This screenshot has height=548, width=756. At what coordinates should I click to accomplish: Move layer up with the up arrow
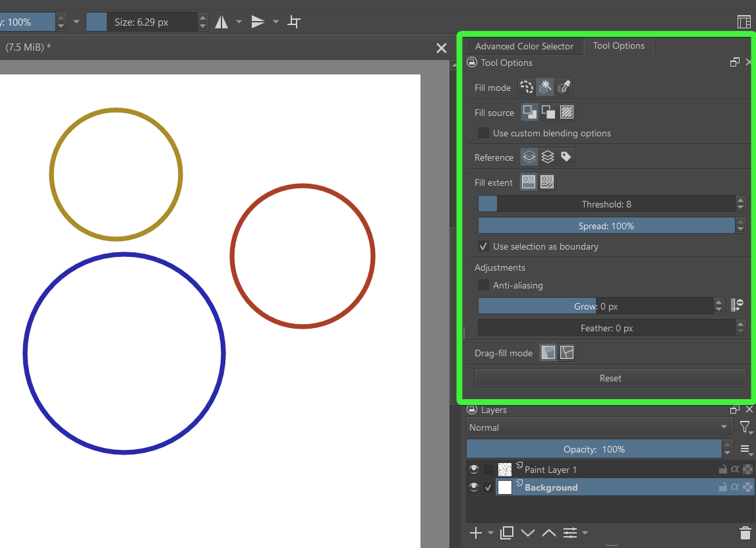[x=548, y=532]
